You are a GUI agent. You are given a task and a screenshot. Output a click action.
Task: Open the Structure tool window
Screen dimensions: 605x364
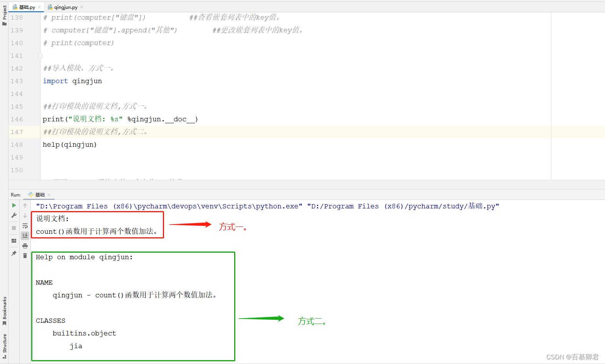4,346
